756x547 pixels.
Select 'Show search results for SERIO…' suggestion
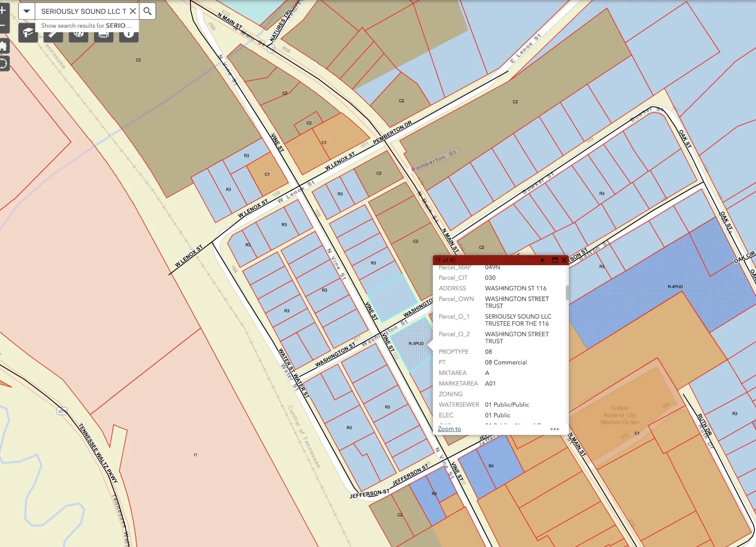[86, 25]
